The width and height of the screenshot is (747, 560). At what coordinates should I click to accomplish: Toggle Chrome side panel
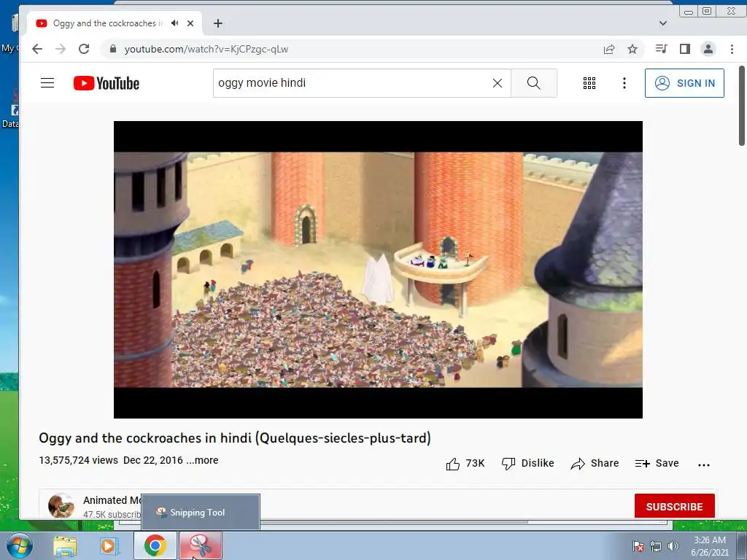pyautogui.click(x=684, y=49)
